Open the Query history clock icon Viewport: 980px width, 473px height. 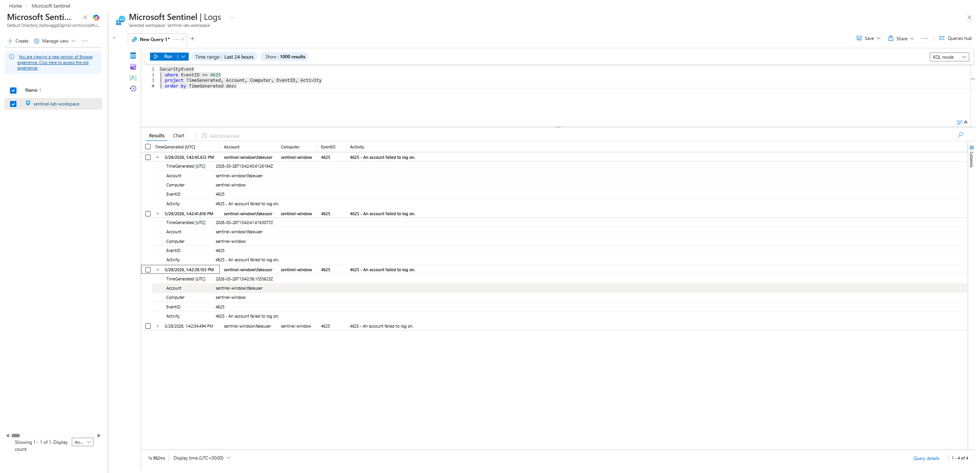pos(133,89)
